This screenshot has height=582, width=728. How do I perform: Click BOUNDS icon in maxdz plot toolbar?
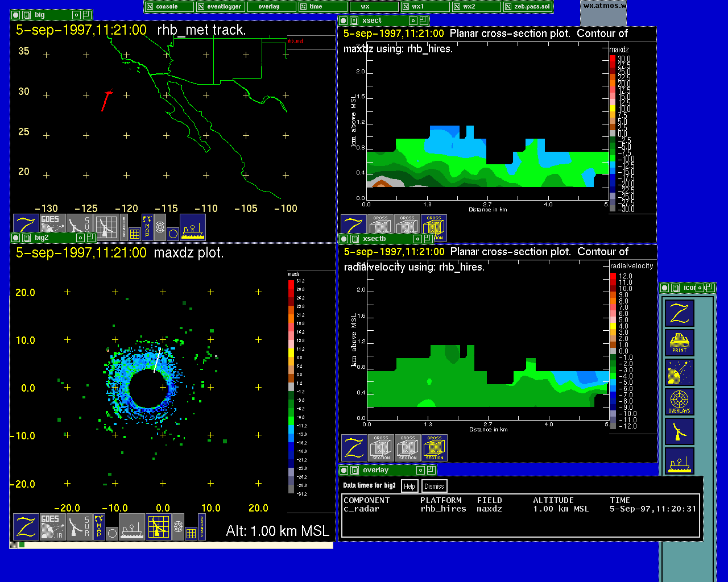coord(202,527)
